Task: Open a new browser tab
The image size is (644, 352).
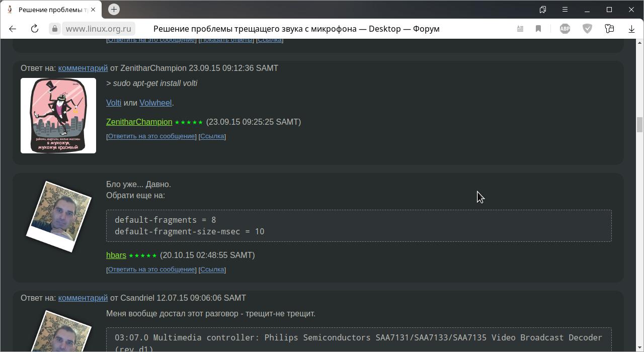Action: click(114, 9)
